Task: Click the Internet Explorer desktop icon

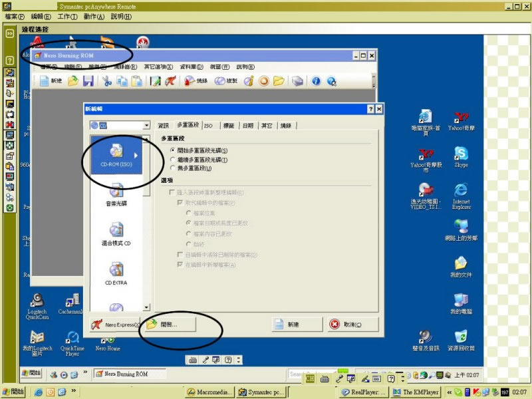Action: click(x=461, y=196)
